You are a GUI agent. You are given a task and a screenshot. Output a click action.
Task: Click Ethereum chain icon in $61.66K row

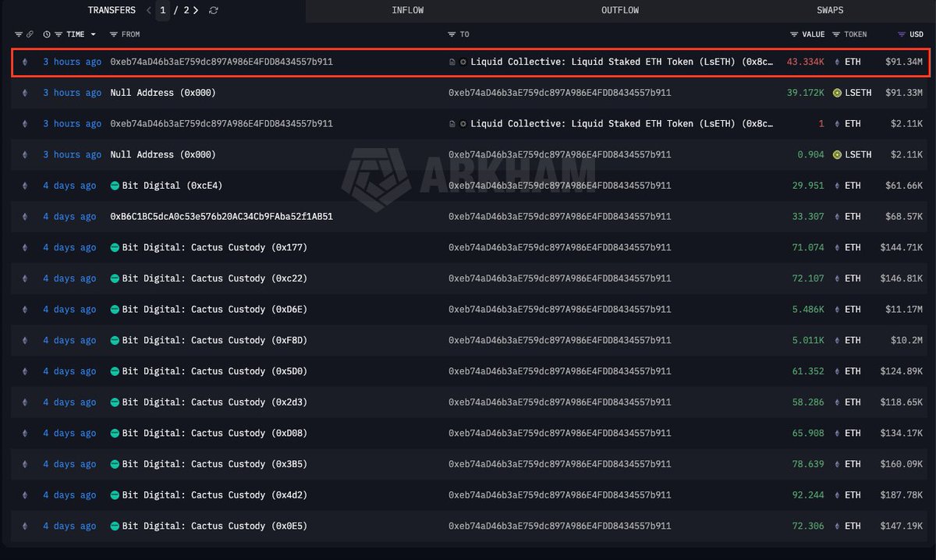(x=24, y=186)
